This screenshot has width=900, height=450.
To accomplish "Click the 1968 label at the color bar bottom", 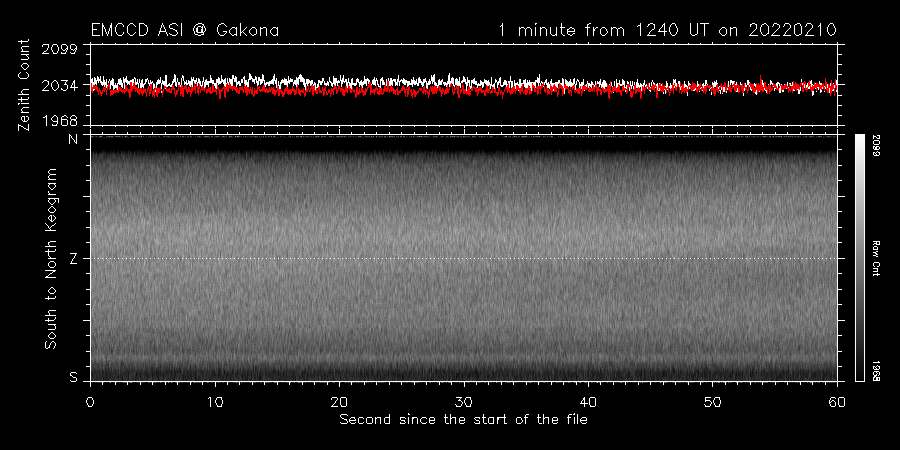I will tap(876, 370).
